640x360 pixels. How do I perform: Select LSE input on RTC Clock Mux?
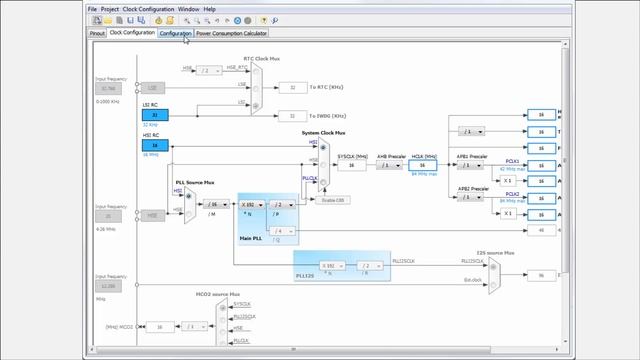[x=256, y=88]
